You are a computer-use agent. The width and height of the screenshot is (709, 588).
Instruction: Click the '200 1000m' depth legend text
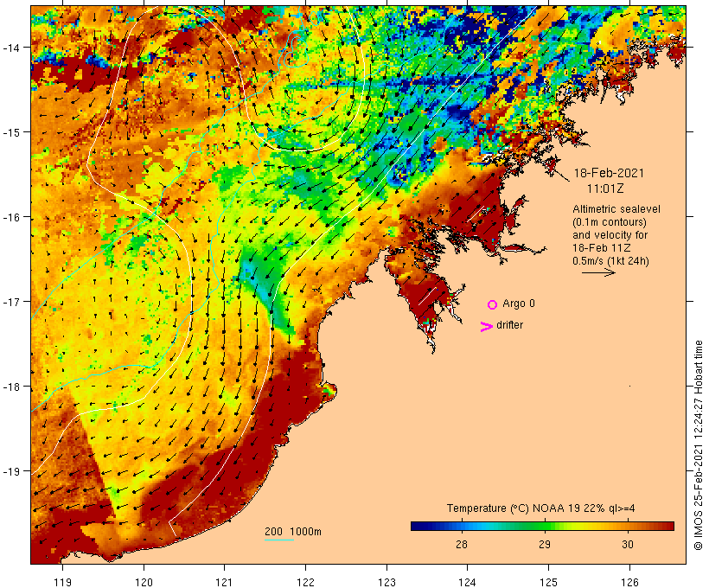click(x=293, y=532)
